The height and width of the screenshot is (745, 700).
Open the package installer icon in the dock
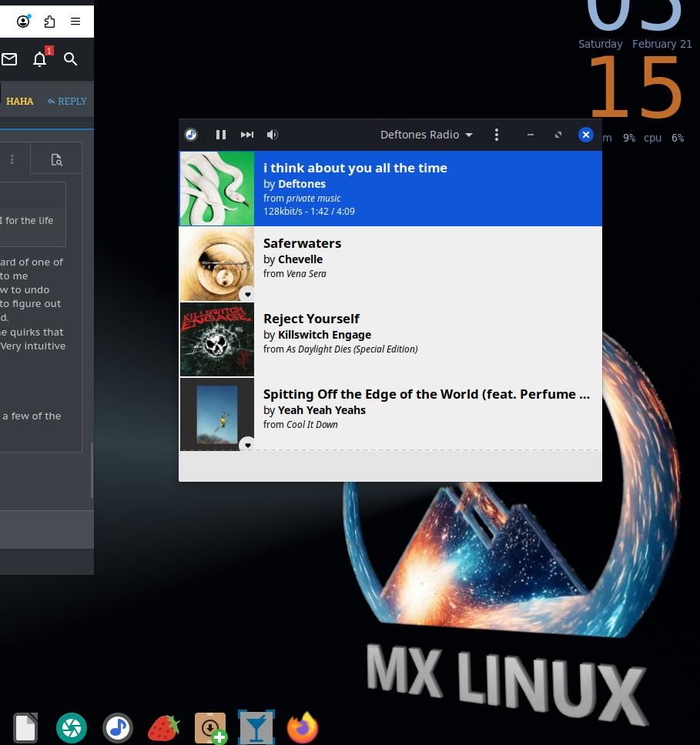pos(209,727)
